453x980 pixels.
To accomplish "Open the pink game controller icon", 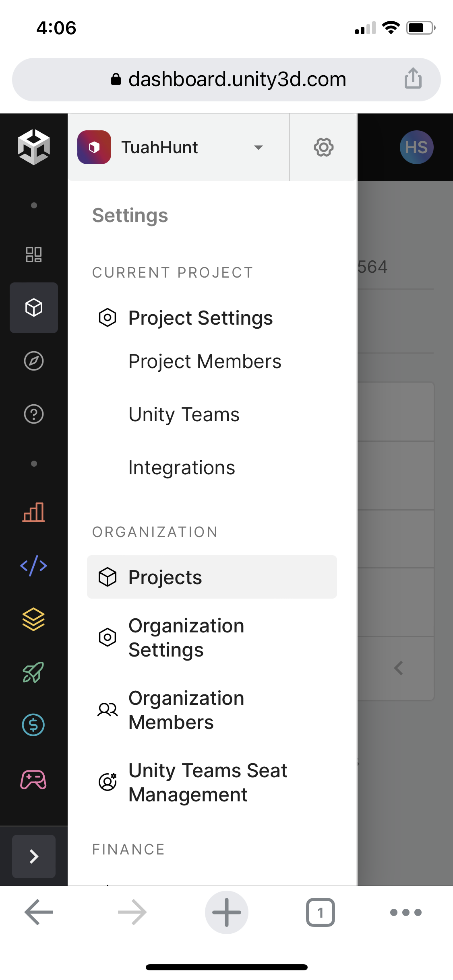I will tap(34, 780).
